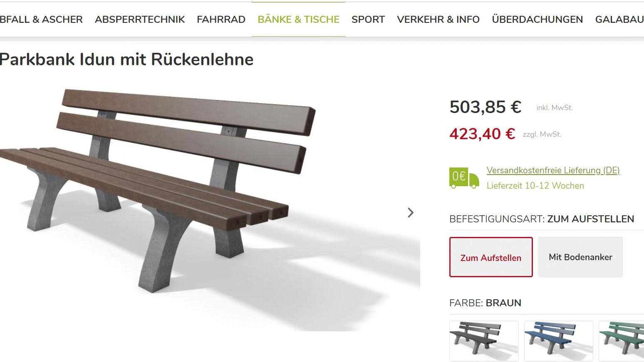Choose the blue bench color thumbnail
Image resolution: width=644 pixels, height=362 pixels.
click(x=558, y=341)
